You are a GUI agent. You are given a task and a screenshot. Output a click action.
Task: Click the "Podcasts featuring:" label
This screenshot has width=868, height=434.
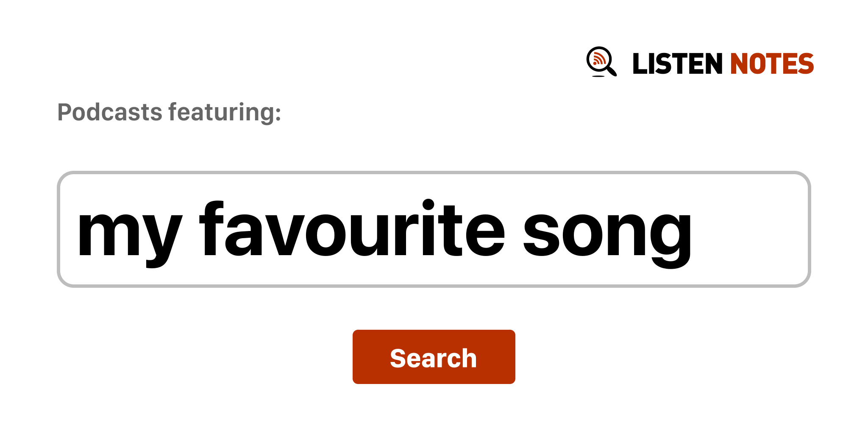point(169,112)
